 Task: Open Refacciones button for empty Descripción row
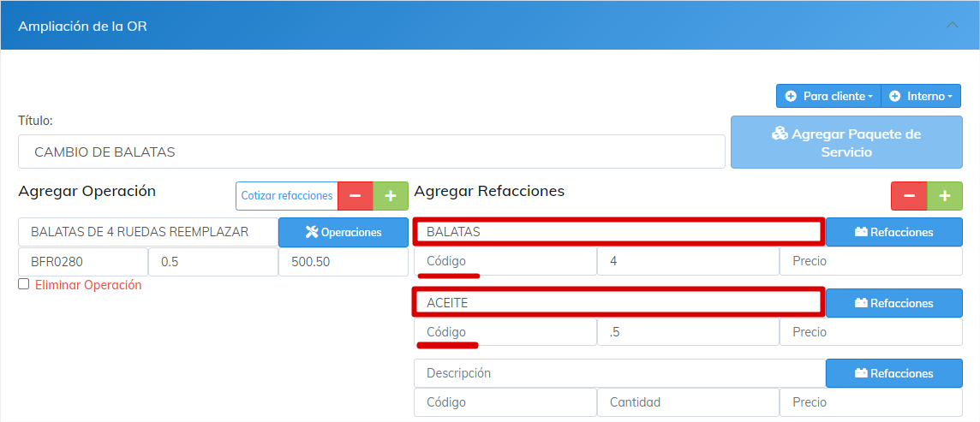(893, 373)
